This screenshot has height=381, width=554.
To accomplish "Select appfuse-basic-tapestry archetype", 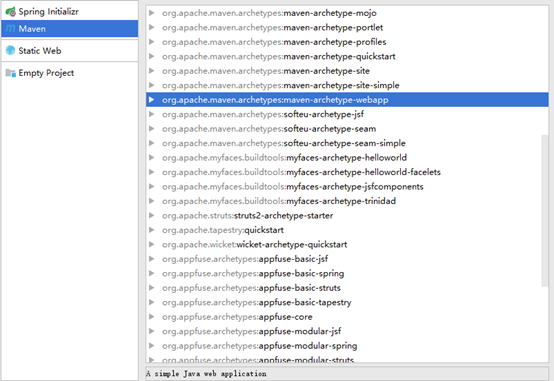I will tap(257, 303).
